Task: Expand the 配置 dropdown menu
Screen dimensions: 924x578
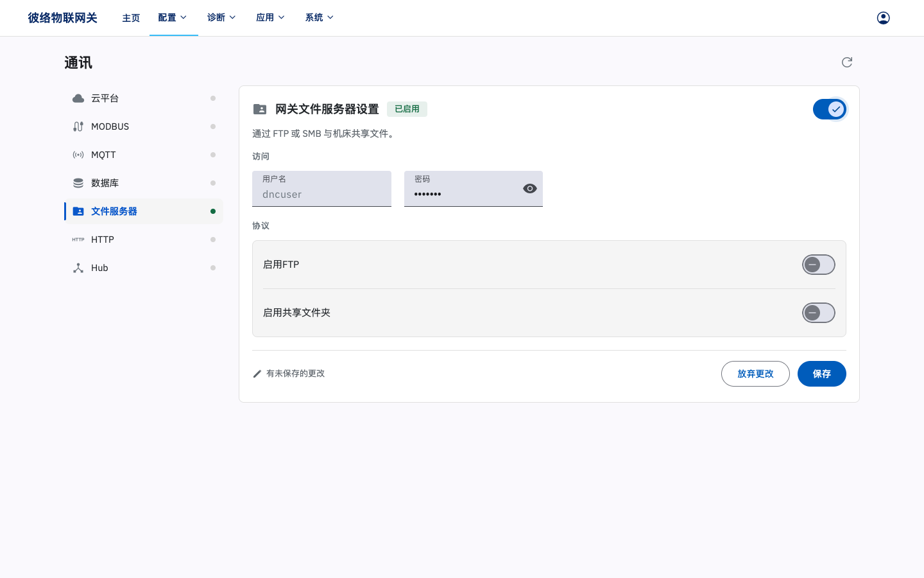Action: coord(173,18)
